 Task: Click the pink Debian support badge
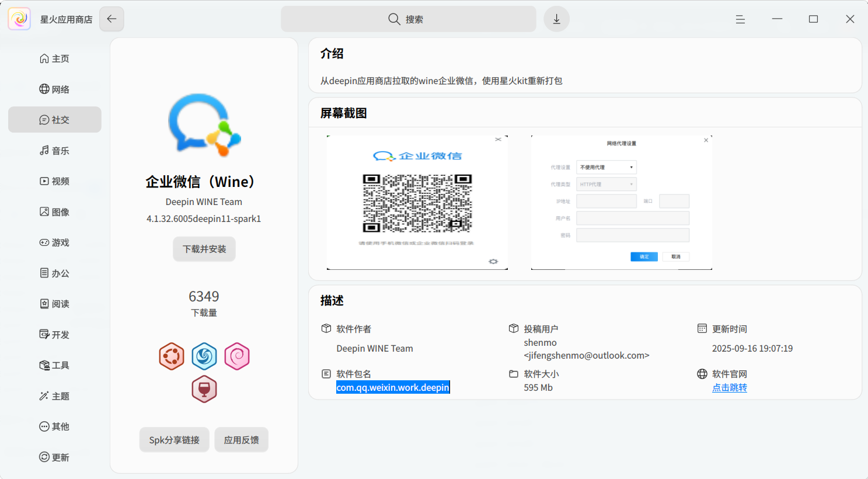pyautogui.click(x=237, y=356)
